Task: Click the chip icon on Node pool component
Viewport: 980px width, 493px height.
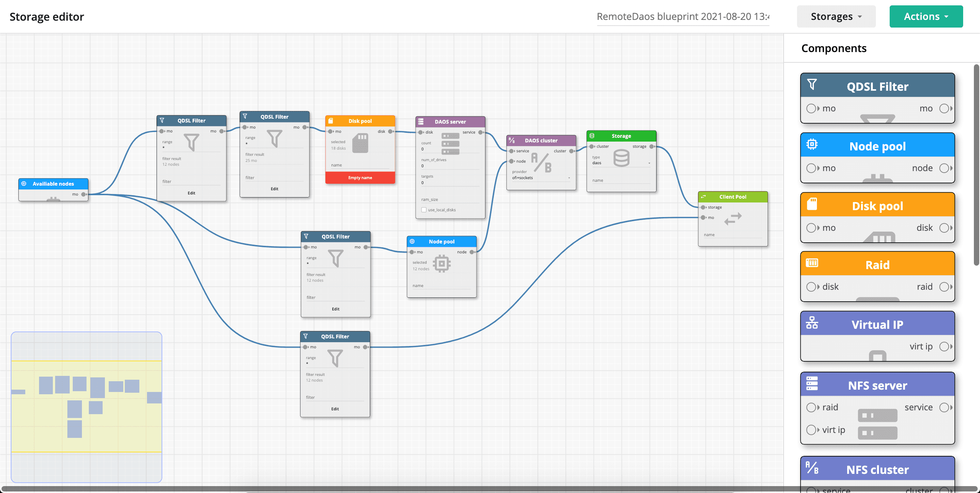Action: [812, 144]
